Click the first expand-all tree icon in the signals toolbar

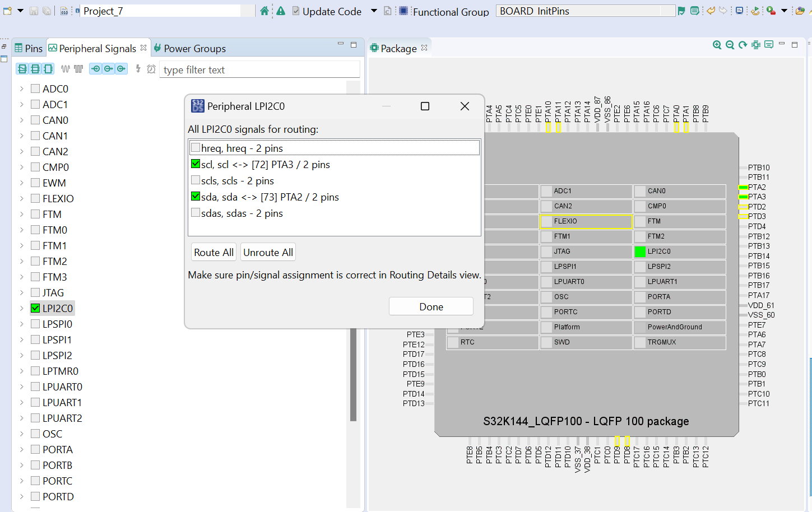pos(22,69)
